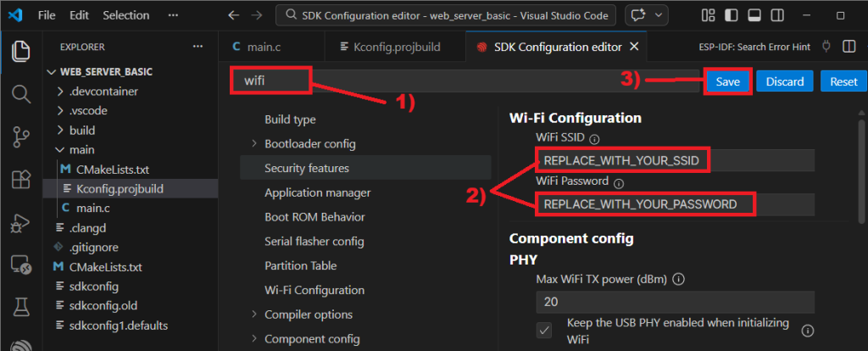The image size is (868, 351).
Task: Click the WiFi SSID info icon
Action: (594, 139)
